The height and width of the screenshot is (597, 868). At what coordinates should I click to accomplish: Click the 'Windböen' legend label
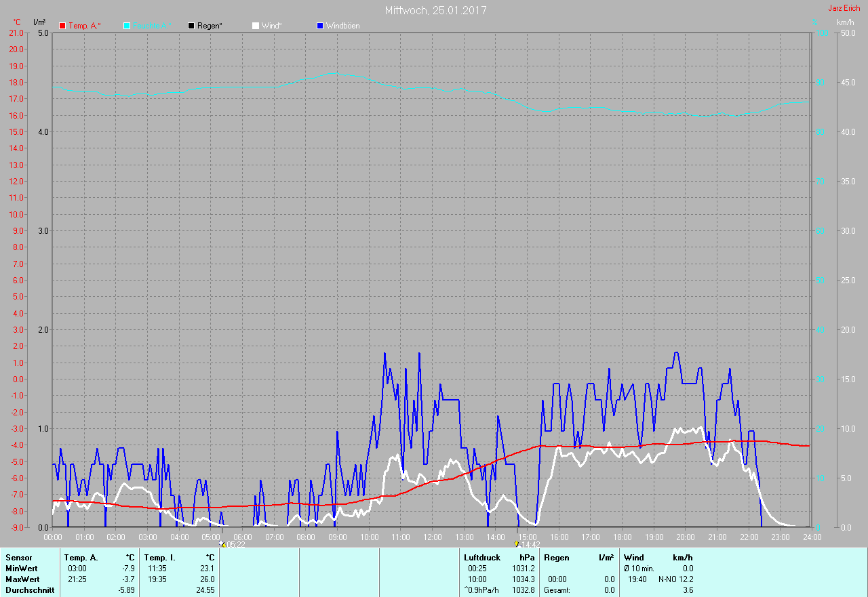click(x=343, y=26)
